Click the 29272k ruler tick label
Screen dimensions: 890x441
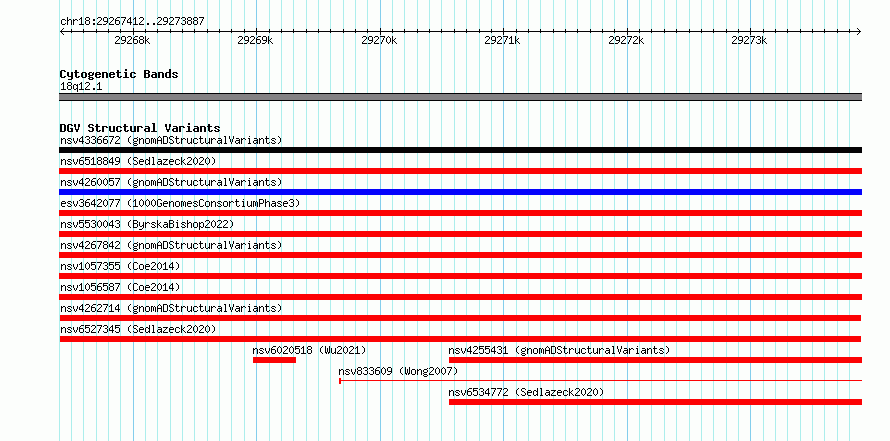click(x=626, y=40)
